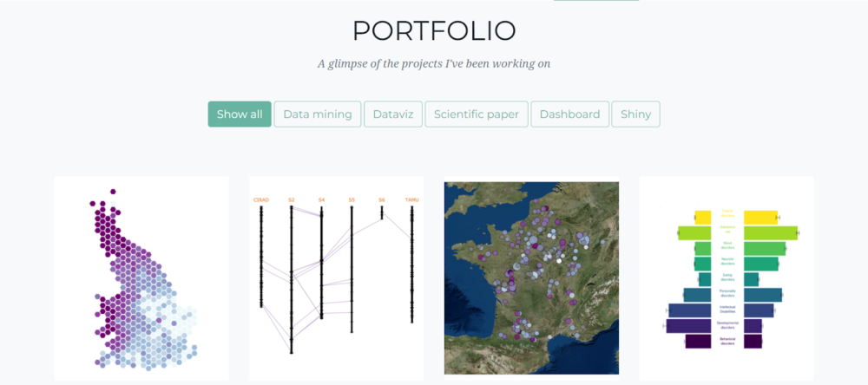
Task: Click the CIRAD label in the chart
Action: pyautogui.click(x=261, y=200)
